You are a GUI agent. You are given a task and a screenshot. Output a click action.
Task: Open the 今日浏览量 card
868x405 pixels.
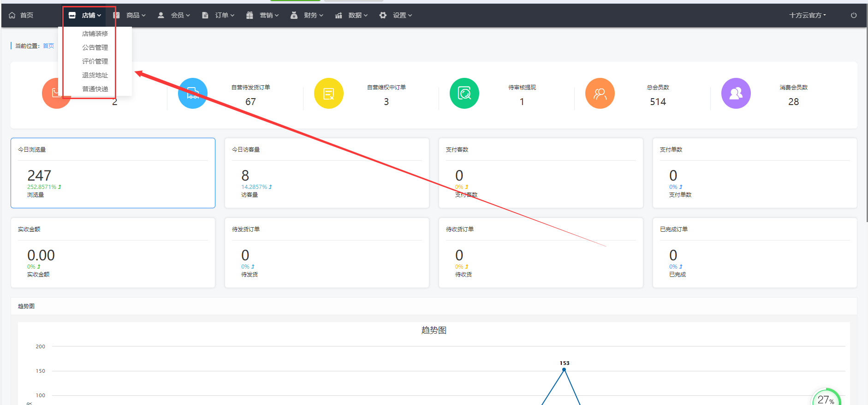pos(113,173)
